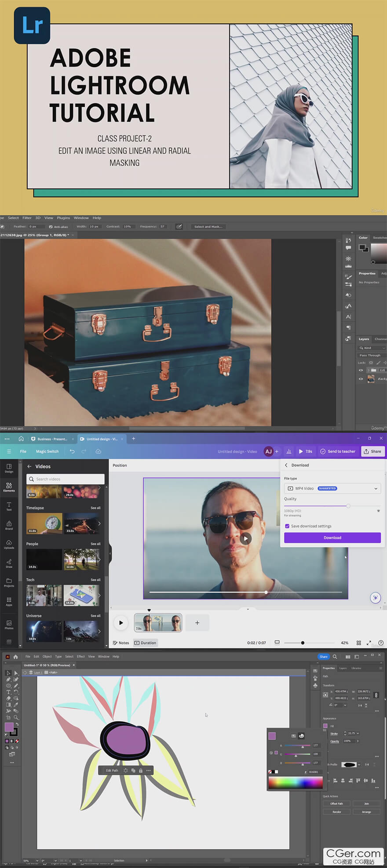Open Photoshop Character panel icon

click(x=348, y=316)
